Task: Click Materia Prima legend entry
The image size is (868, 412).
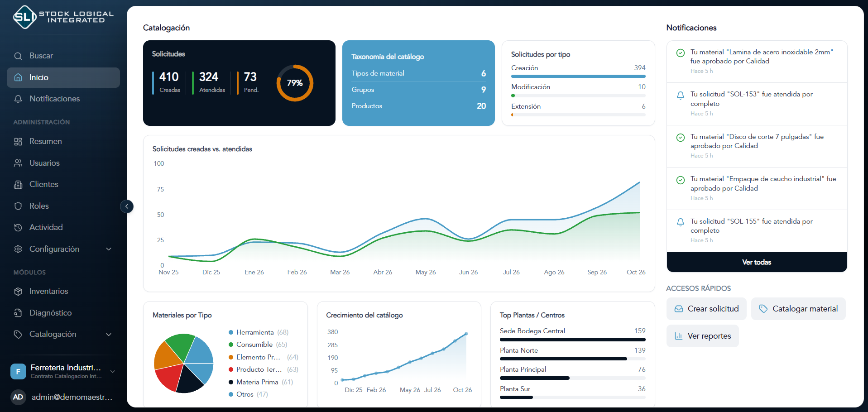Action: click(261, 382)
